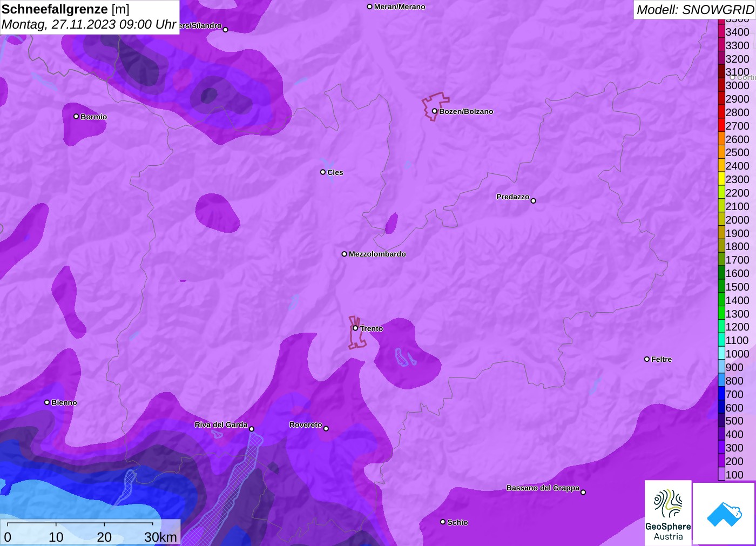
Task: Click the 2000 legend value label
Action: (x=737, y=220)
